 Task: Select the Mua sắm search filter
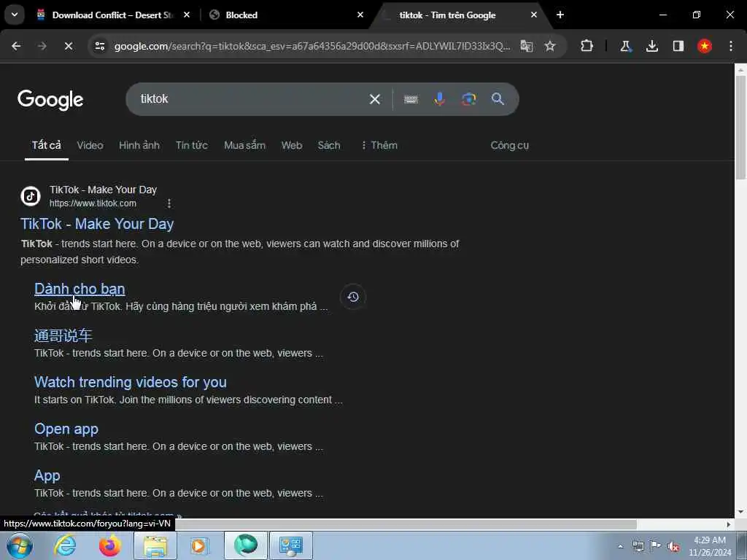244,145
